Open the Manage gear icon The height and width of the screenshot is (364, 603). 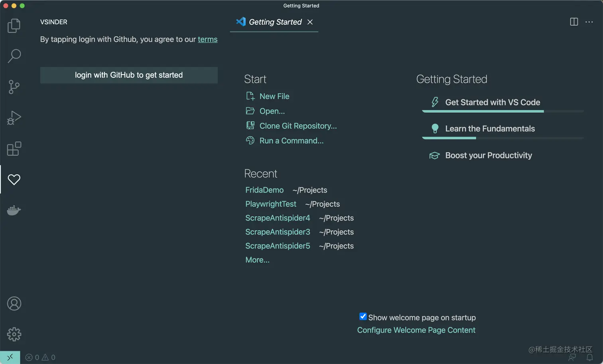pos(14,334)
